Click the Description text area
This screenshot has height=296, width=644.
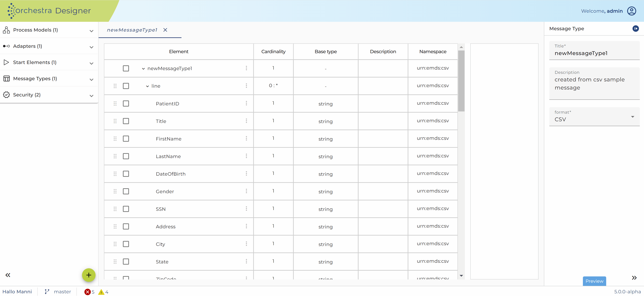point(594,84)
